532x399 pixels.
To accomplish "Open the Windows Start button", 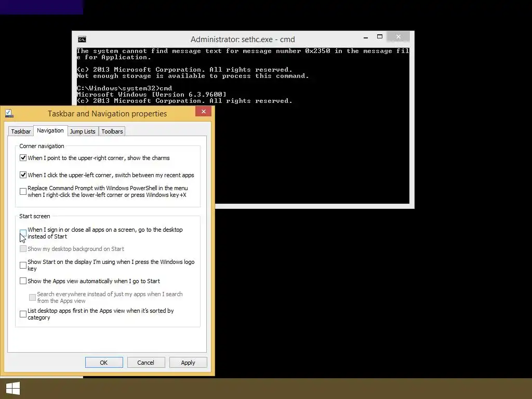I will [13, 389].
